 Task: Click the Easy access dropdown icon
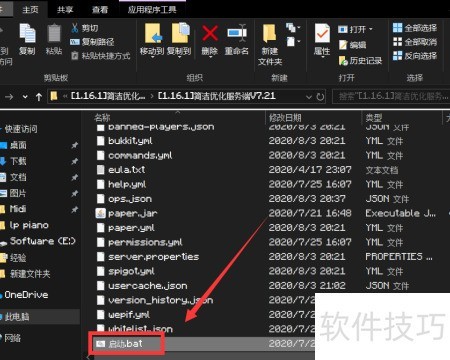293,42
